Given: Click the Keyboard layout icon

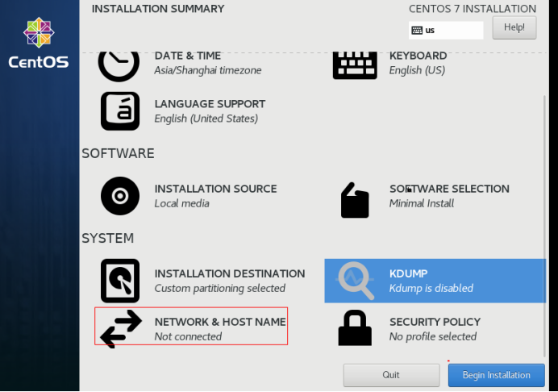Looking at the screenshot, I should pos(355,65).
